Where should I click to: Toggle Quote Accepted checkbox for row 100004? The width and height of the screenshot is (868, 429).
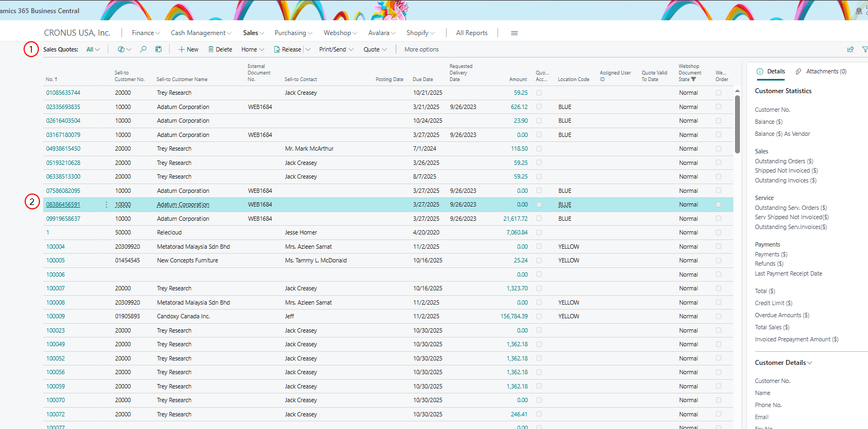click(x=539, y=247)
